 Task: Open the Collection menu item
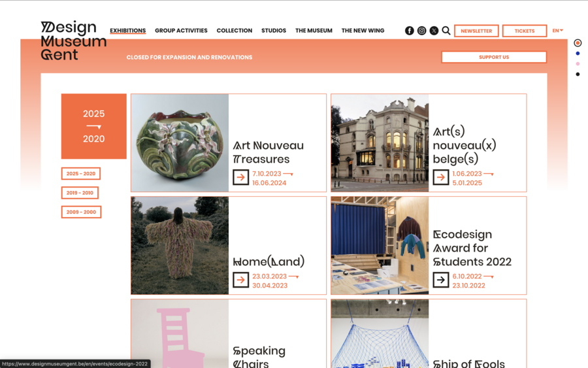coord(235,31)
